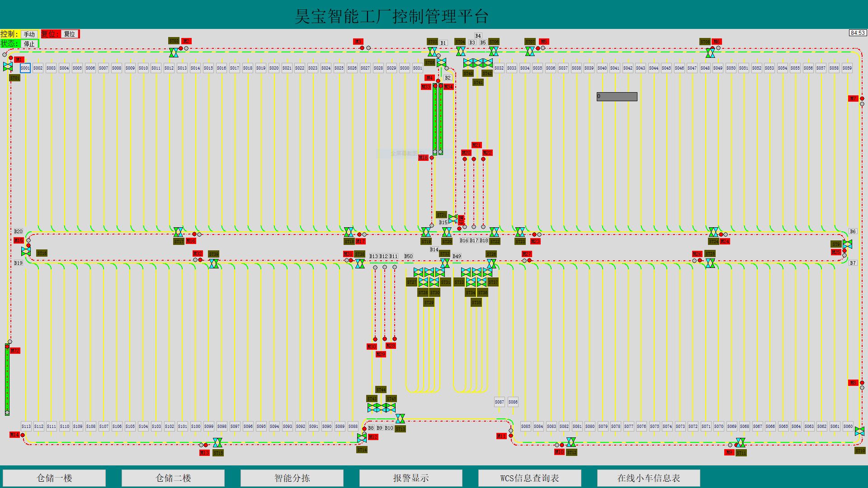Click the valve icon below ST26

pos(491,263)
